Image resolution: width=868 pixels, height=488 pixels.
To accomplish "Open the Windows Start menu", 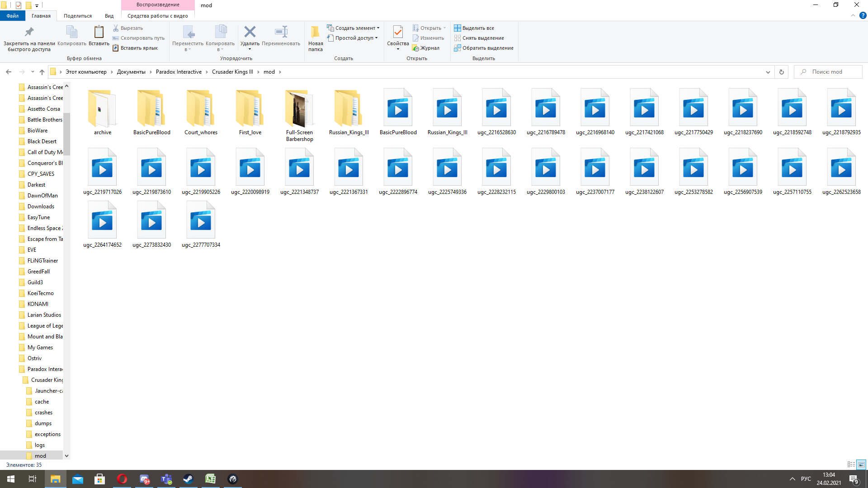I will click(11, 479).
